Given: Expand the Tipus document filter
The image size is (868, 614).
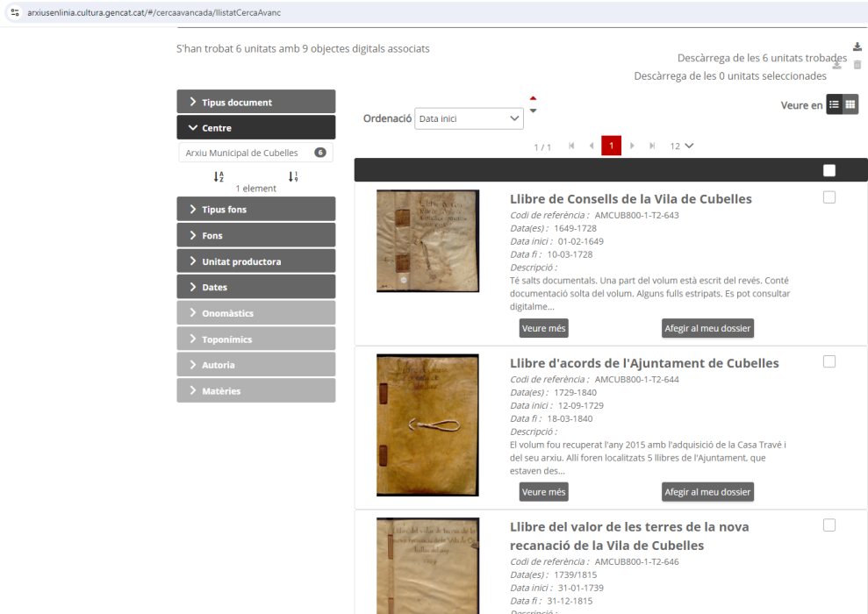Looking at the screenshot, I should [x=255, y=102].
